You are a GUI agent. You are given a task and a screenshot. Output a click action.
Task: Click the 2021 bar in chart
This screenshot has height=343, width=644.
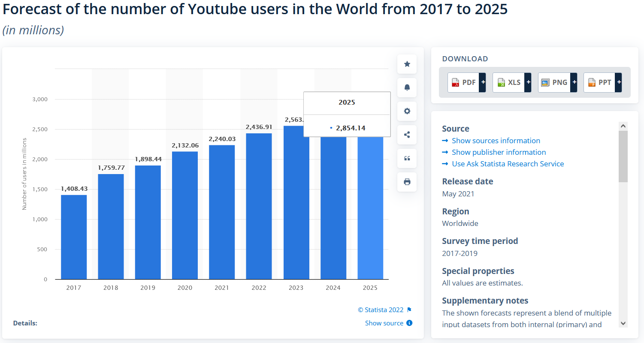[x=222, y=212]
